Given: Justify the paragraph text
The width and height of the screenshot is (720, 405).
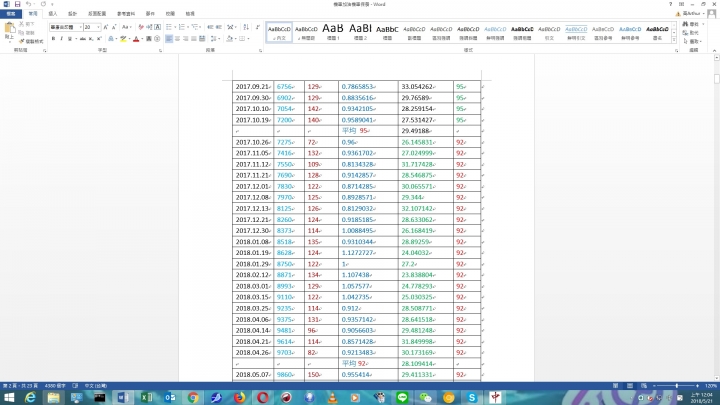Looking at the screenshot, I should [194, 39].
